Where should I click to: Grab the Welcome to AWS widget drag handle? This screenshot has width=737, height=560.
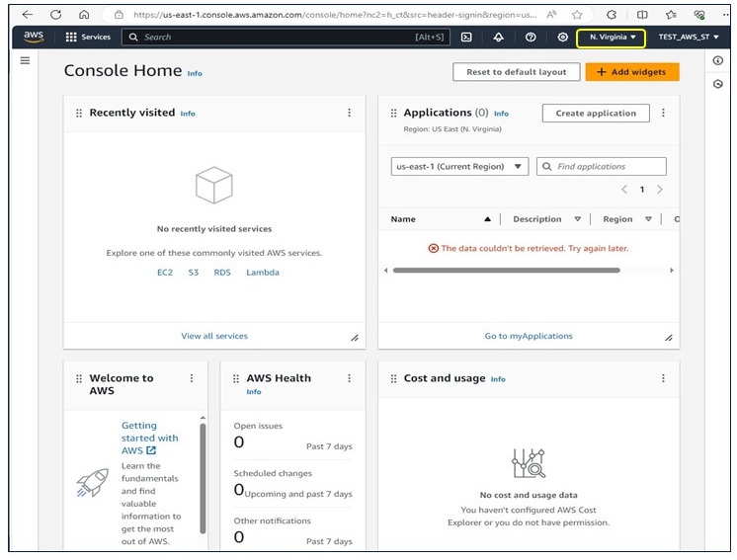point(79,378)
